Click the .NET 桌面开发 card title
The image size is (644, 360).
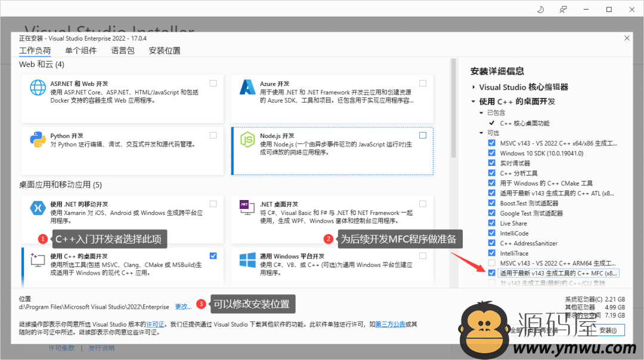click(279, 204)
